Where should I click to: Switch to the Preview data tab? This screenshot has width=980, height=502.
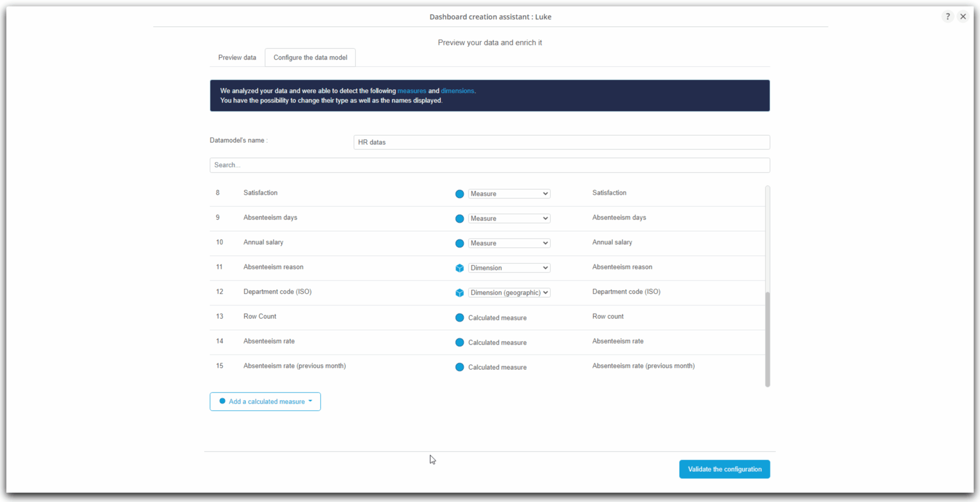click(x=237, y=58)
